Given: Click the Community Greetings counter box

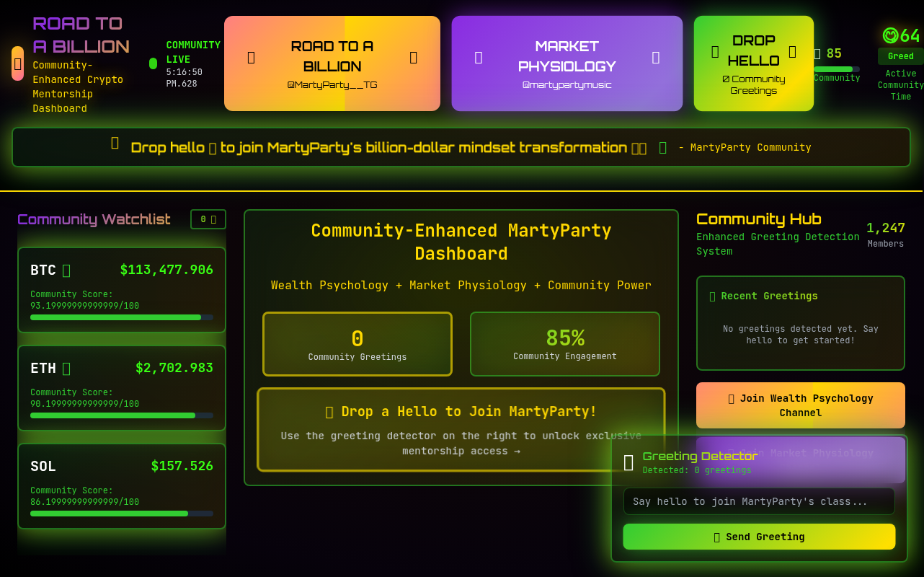Looking at the screenshot, I should 357,344.
